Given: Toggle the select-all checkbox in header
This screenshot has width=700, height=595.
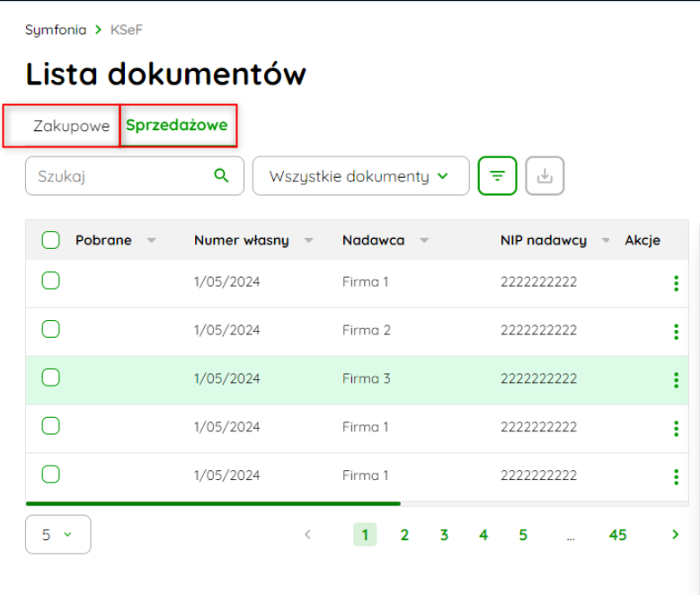Looking at the screenshot, I should point(51,240).
